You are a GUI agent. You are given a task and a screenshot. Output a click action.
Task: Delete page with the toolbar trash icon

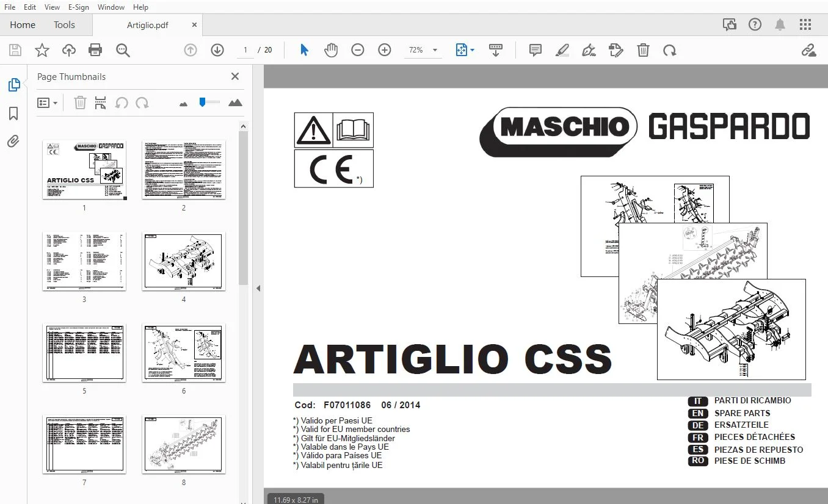643,50
